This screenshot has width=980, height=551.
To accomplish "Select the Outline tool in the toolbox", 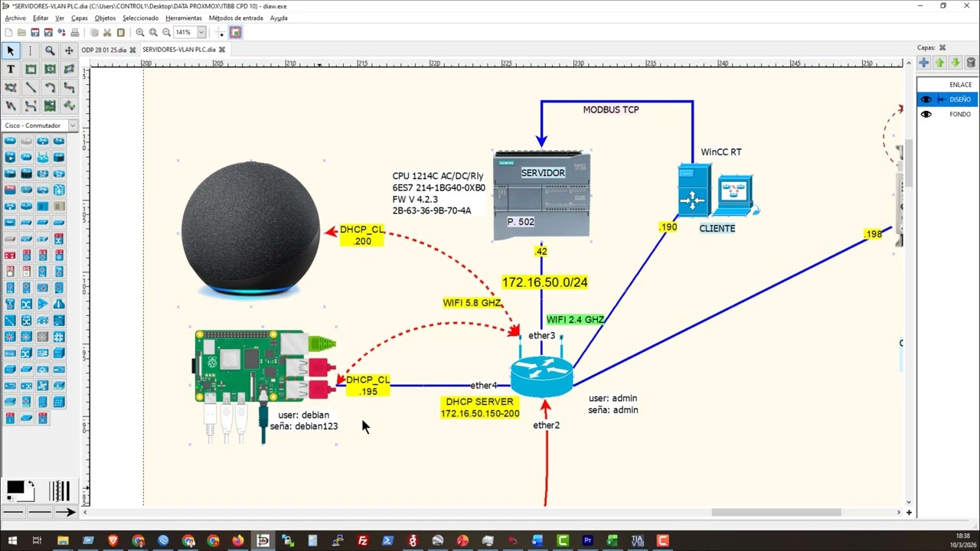I will click(x=69, y=106).
